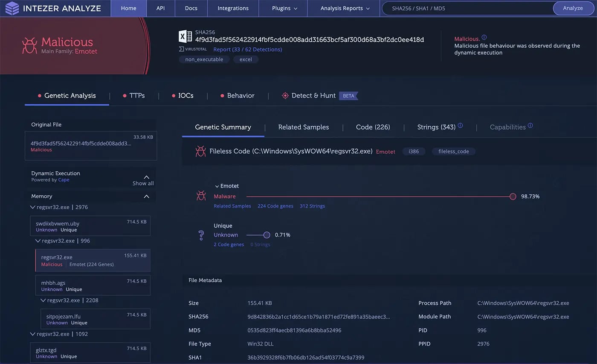The width and height of the screenshot is (597, 364).
Task: Select the swdiixbvwem.uby memory module
Action: point(90,226)
